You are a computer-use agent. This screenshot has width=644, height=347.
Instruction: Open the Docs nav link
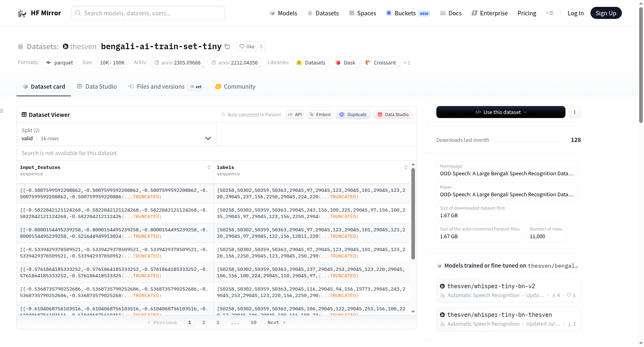pos(451,13)
